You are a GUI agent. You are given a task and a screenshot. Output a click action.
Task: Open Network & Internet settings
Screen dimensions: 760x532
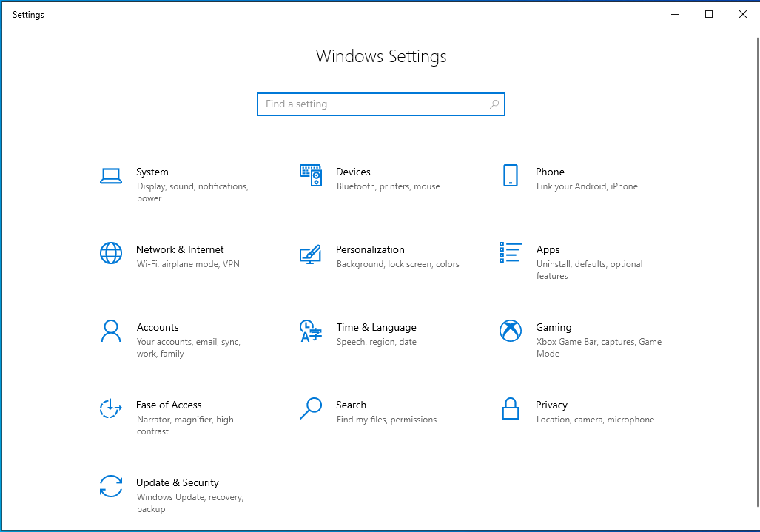coord(180,249)
